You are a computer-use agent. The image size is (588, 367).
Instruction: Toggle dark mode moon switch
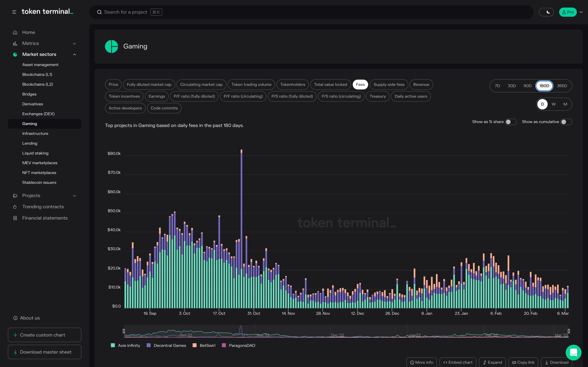pos(546,12)
